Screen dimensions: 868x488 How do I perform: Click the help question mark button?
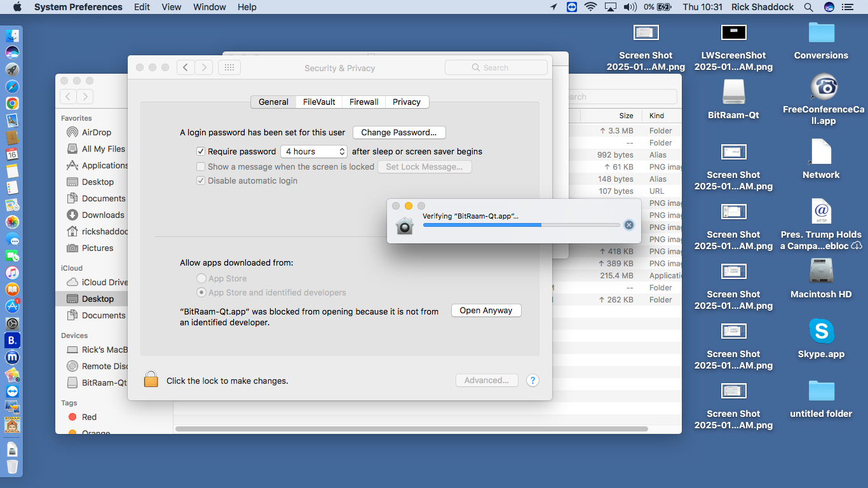[533, 381]
